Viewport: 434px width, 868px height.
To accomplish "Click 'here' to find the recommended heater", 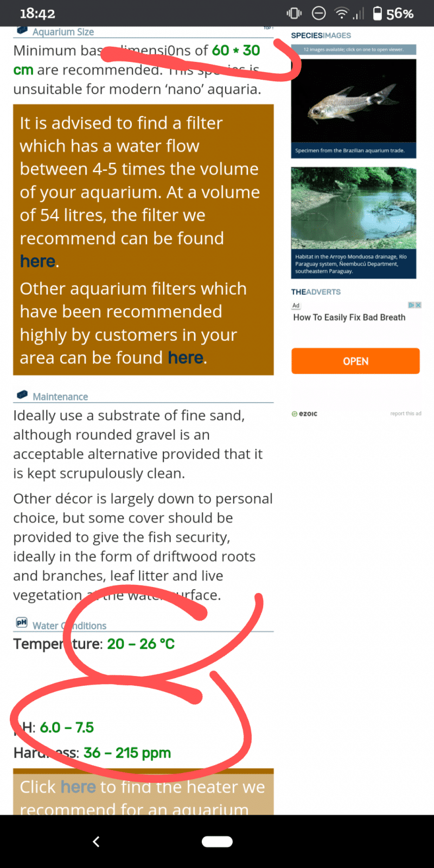I will pyautogui.click(x=78, y=787).
